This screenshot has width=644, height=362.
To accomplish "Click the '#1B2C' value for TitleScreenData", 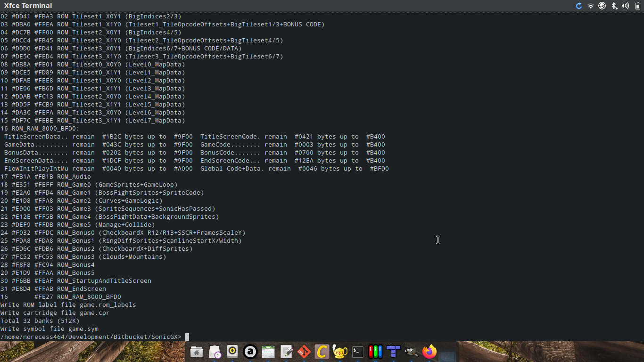I will coord(112,136).
